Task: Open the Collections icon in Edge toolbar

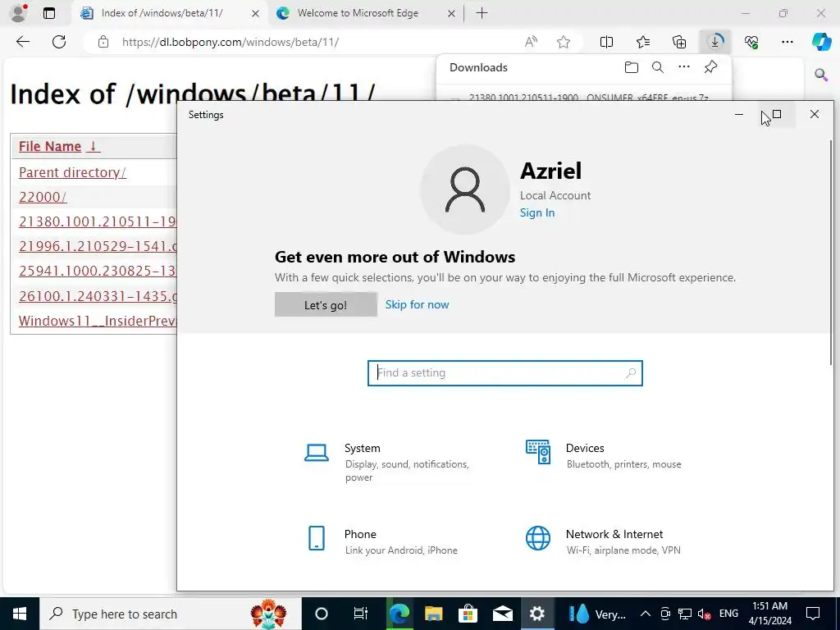Action: coord(679,42)
